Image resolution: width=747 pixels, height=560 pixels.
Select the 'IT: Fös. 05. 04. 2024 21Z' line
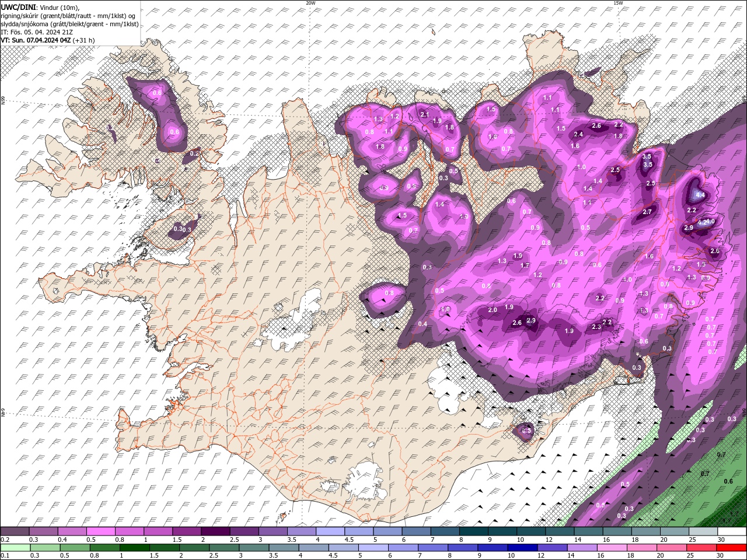36,32
